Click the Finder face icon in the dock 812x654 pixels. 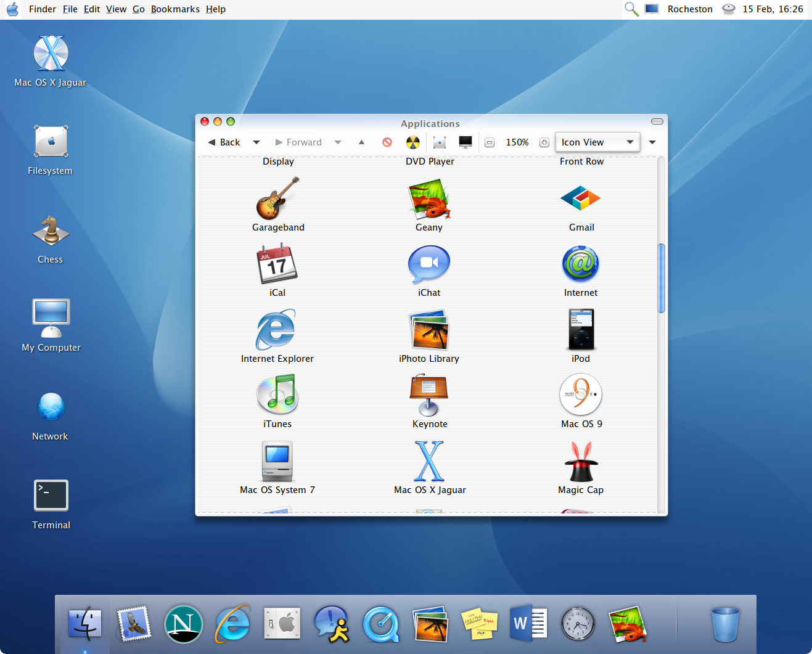point(84,624)
